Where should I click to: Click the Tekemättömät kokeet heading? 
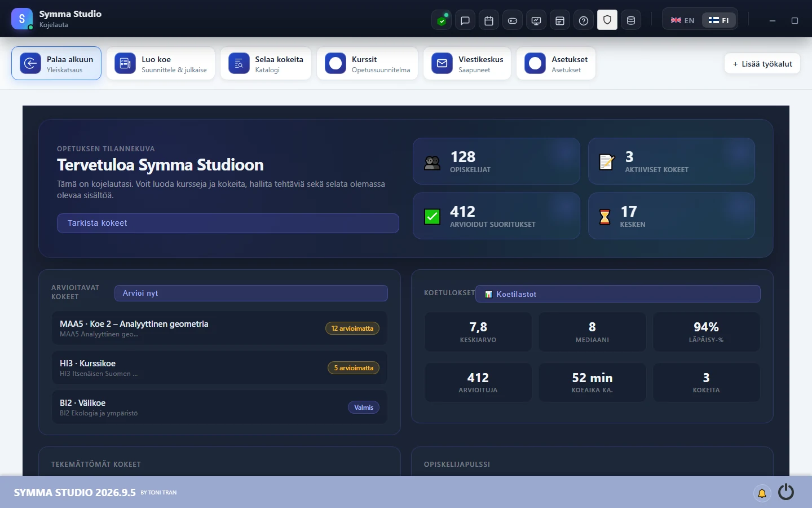[96, 465]
